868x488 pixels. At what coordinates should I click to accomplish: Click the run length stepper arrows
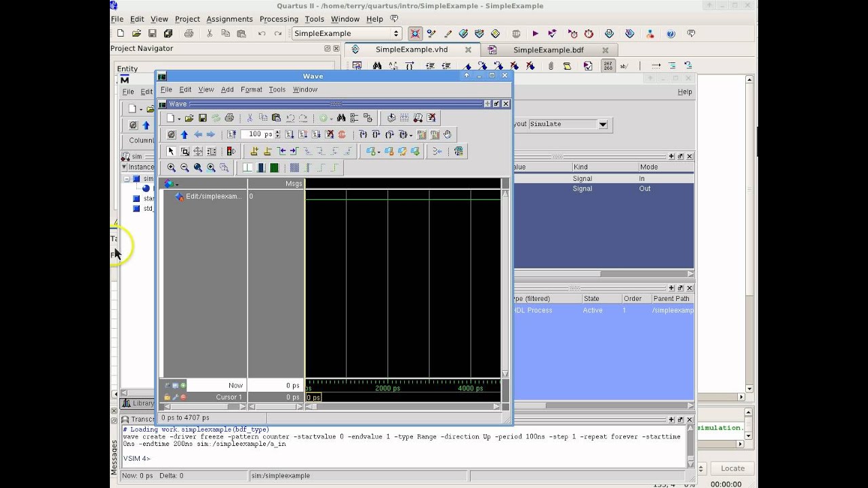pyautogui.click(x=277, y=134)
